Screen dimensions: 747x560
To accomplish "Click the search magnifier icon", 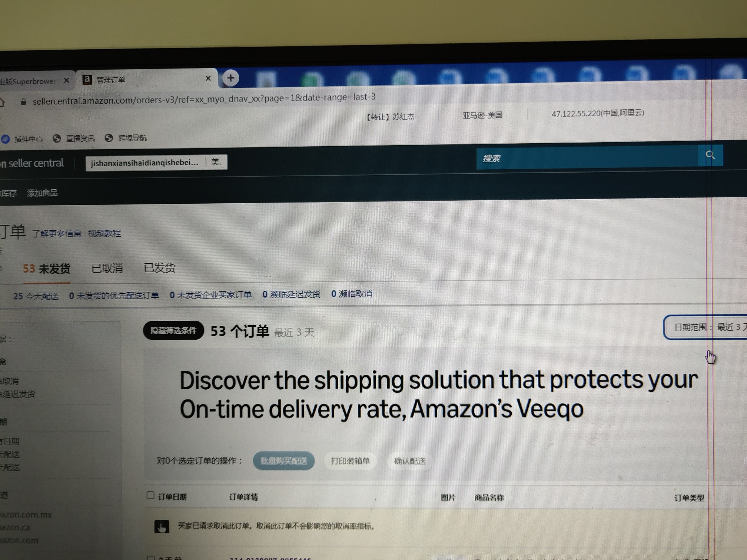I will coord(710,155).
